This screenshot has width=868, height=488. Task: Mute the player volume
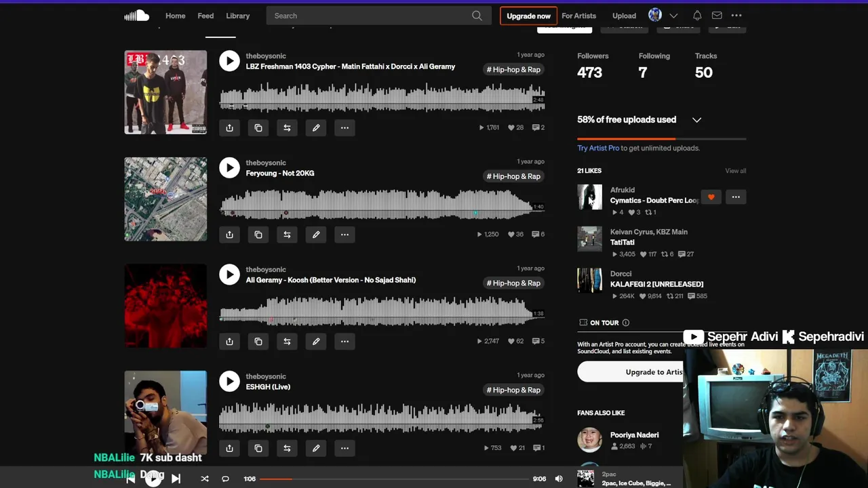tap(559, 479)
